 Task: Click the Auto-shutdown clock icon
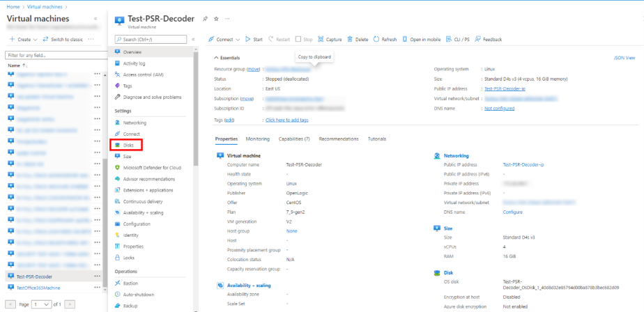[x=118, y=295]
